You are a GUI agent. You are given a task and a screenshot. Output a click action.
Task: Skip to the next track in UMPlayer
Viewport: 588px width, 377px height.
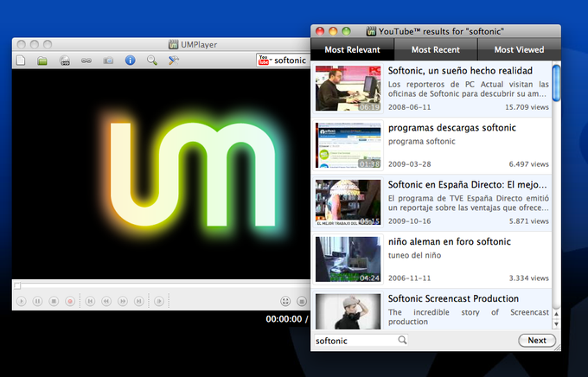point(138,301)
